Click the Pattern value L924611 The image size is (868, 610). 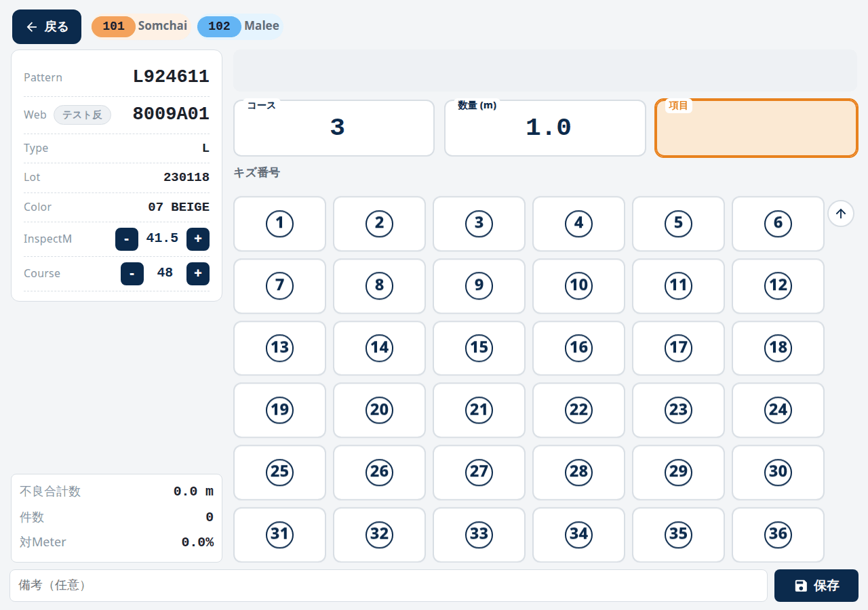pos(171,77)
